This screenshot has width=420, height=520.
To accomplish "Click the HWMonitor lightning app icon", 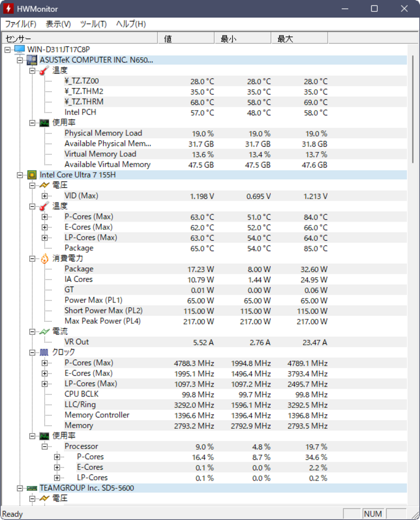I will point(8,8).
